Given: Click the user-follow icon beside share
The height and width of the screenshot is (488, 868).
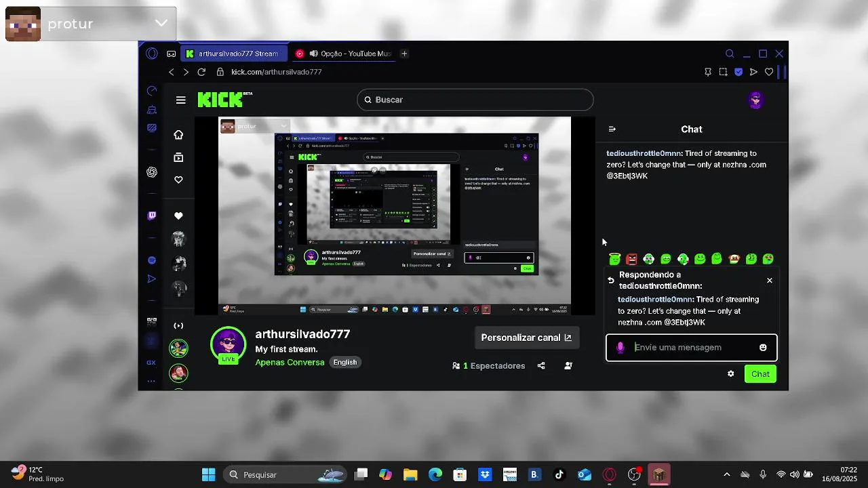Looking at the screenshot, I should click(568, 366).
